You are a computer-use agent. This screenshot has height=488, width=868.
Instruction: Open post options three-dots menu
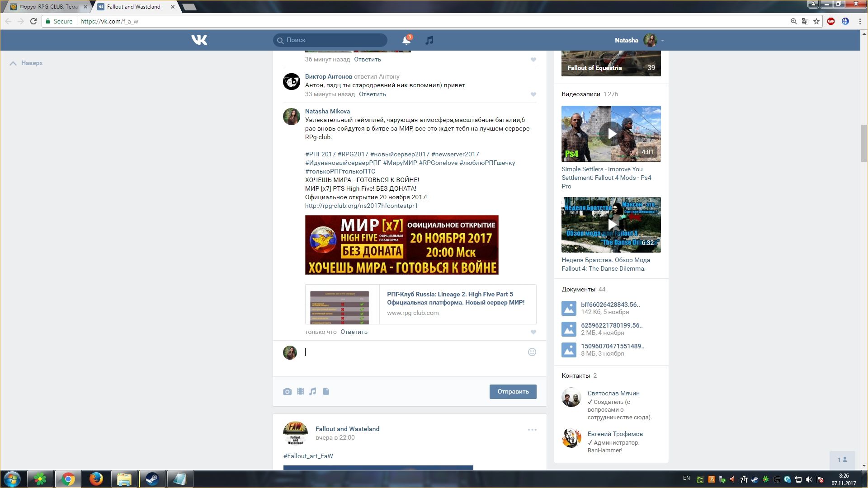pos(532,430)
